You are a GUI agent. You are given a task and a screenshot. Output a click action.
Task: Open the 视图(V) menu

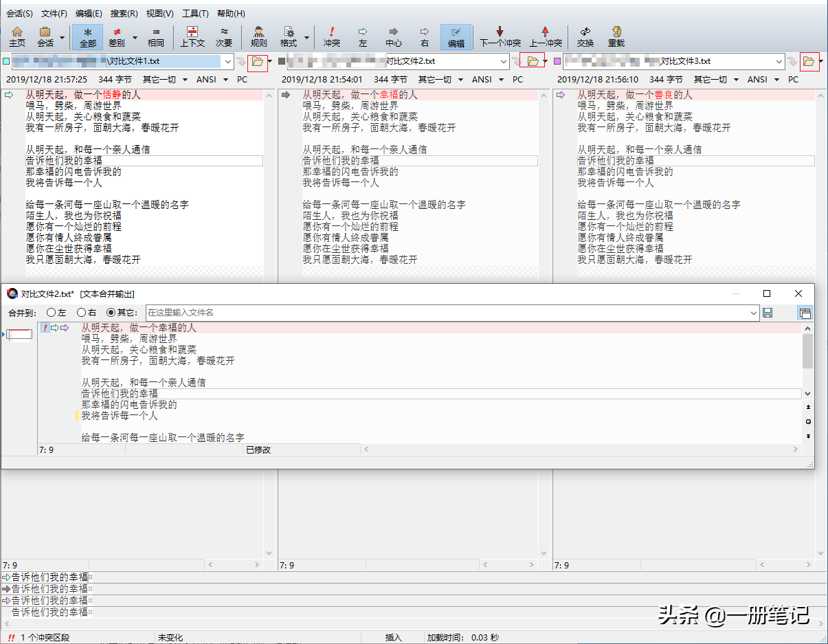160,14
